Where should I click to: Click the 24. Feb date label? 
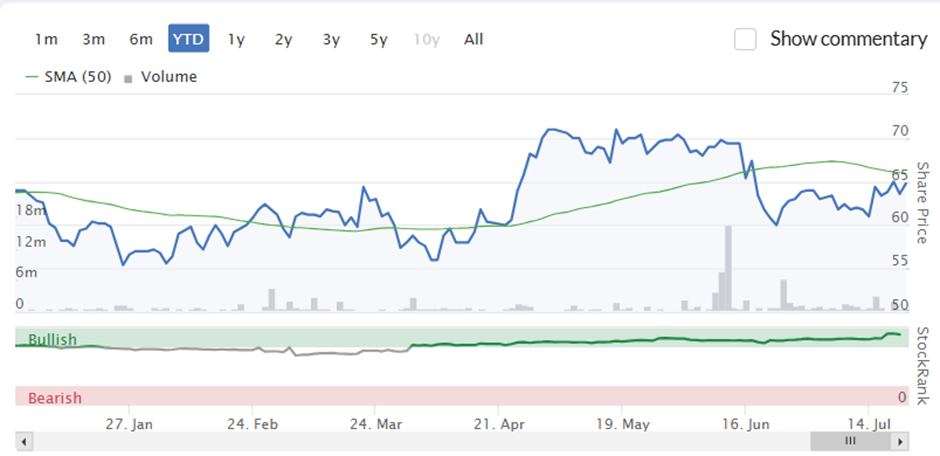(253, 424)
